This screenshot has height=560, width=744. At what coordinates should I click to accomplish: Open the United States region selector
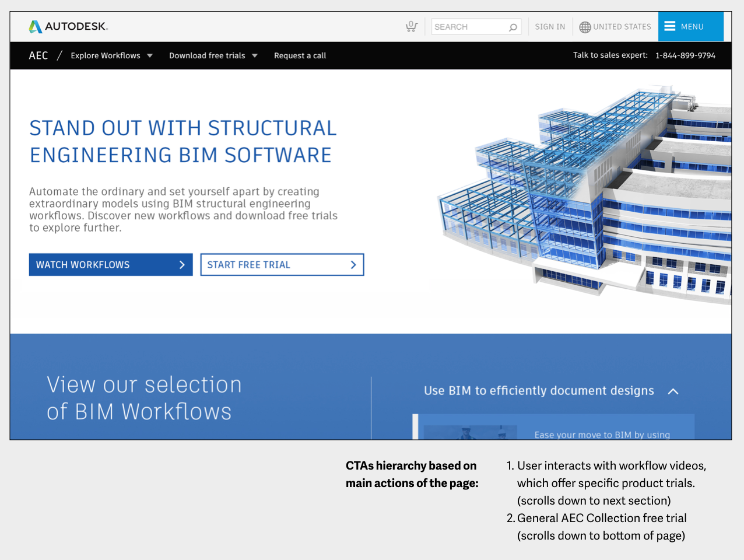coord(615,27)
